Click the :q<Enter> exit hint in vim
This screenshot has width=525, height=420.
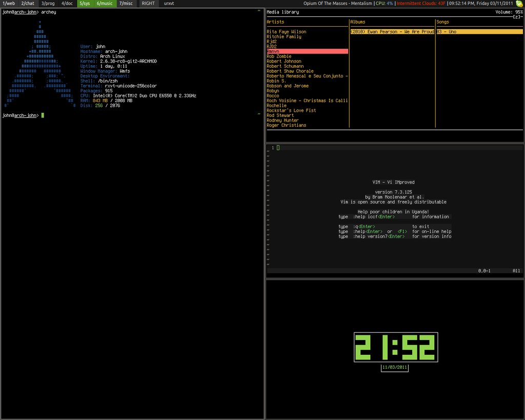[x=364, y=227]
